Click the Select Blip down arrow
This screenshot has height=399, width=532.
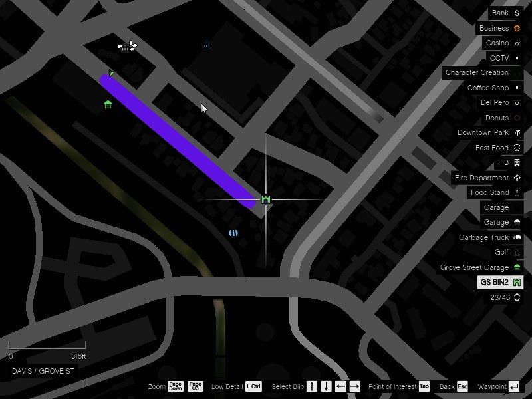(x=326, y=386)
